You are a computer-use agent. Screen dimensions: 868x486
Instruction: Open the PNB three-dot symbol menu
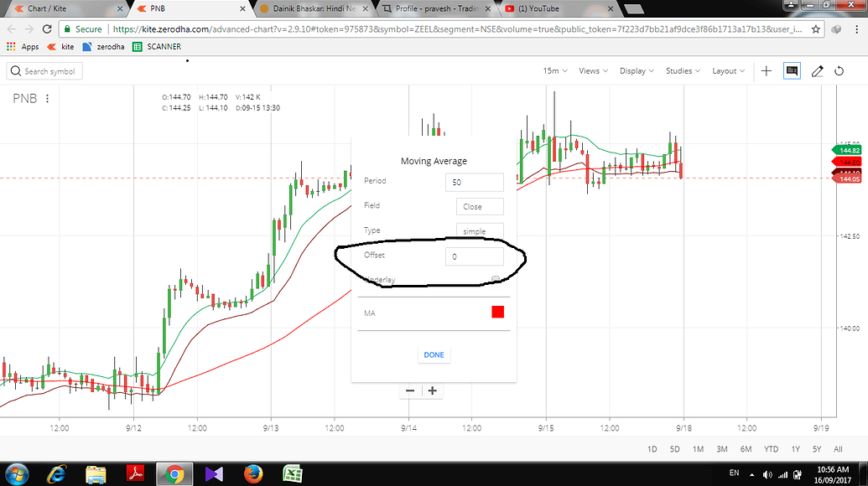(x=48, y=98)
